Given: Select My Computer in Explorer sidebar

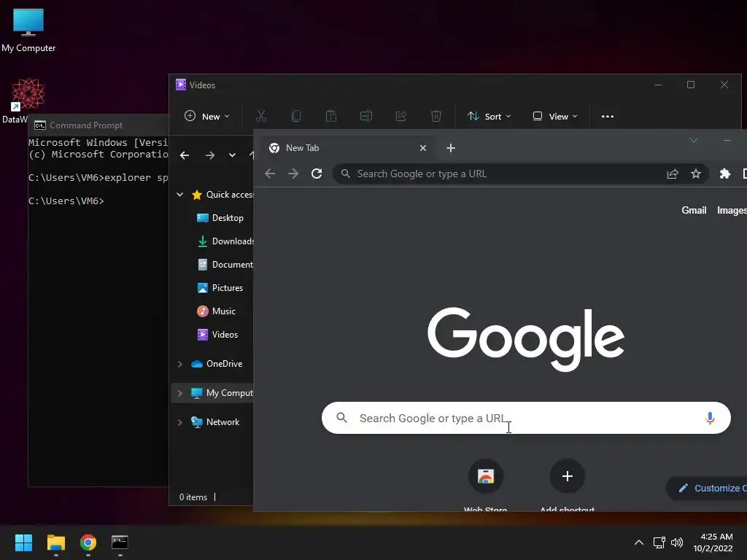Looking at the screenshot, I should (222, 393).
